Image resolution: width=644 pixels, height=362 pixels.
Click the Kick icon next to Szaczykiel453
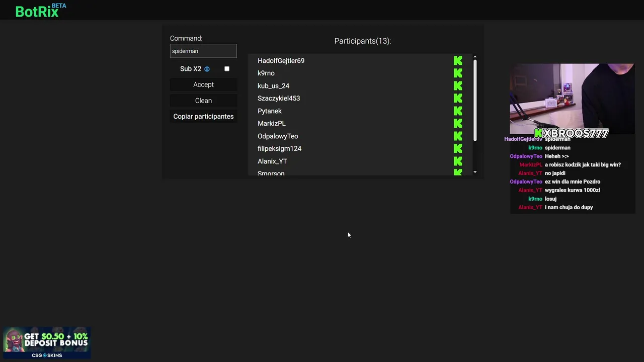tap(458, 99)
